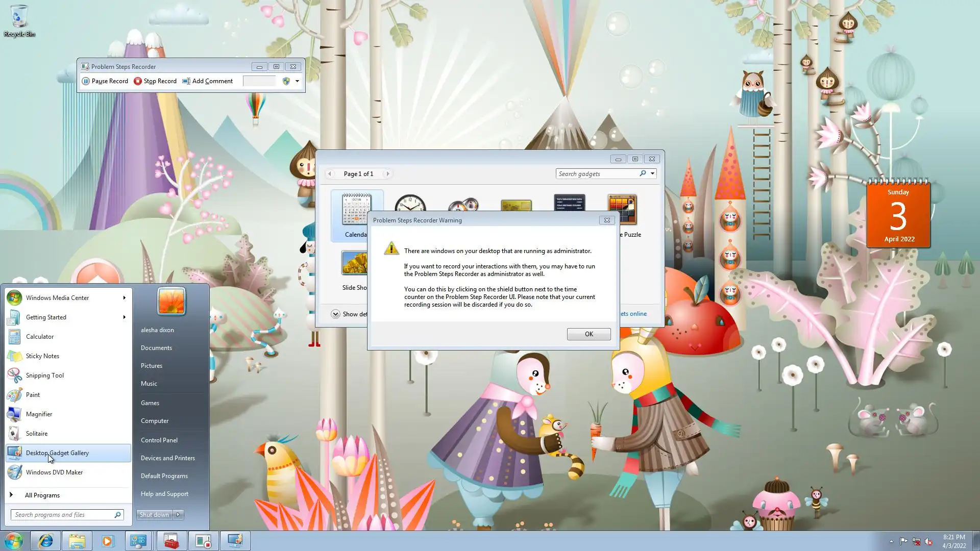The width and height of the screenshot is (980, 551).
Task: Click OK in the warning dialog
Action: 589,334
